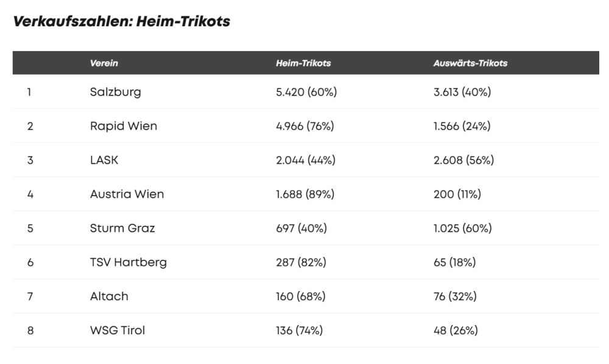Select the Salzburg club name

click(x=115, y=93)
